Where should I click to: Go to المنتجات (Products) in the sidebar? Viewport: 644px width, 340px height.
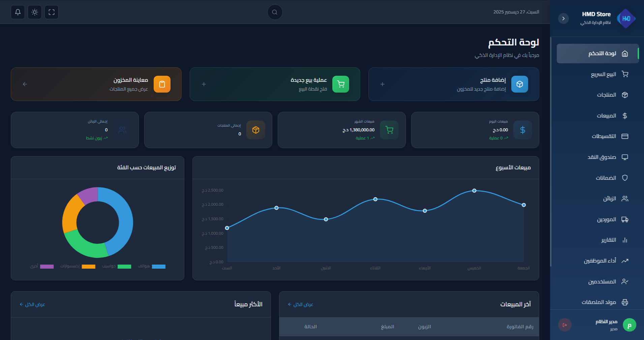click(606, 95)
